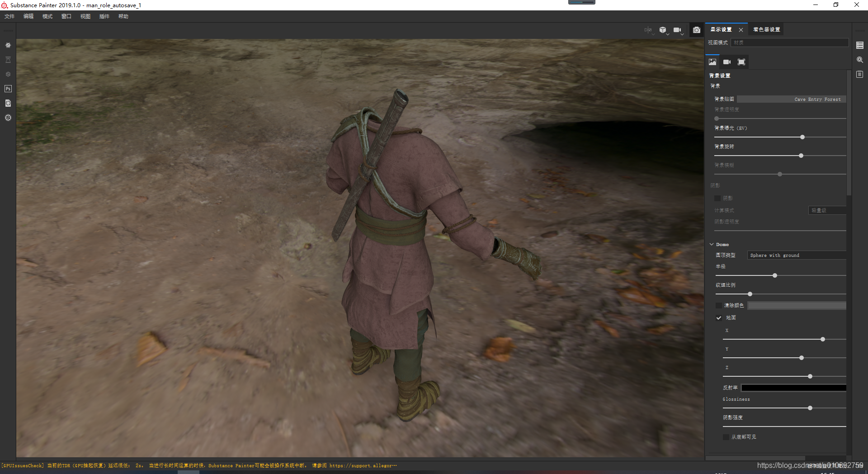
Task: Click the Substance Painter app icon in title bar
Action: 5,5
